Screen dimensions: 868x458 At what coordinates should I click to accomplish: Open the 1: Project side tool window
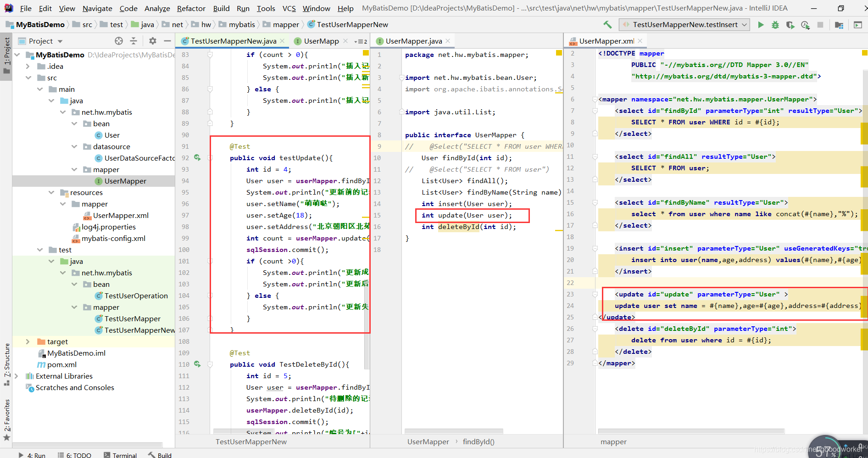6,56
